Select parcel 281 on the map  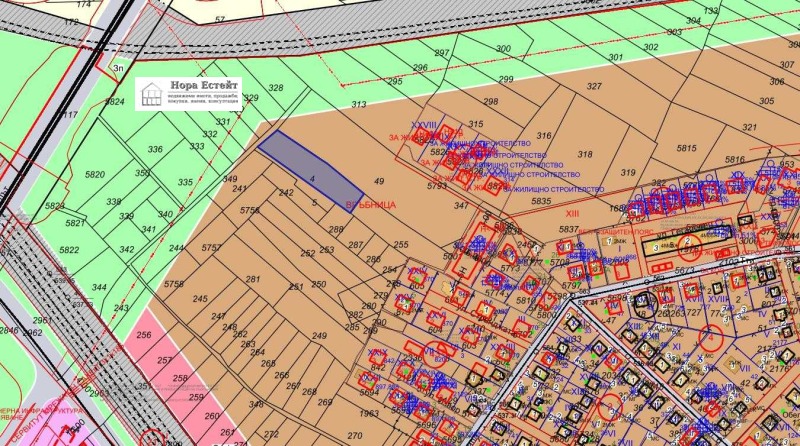pos(253,279)
